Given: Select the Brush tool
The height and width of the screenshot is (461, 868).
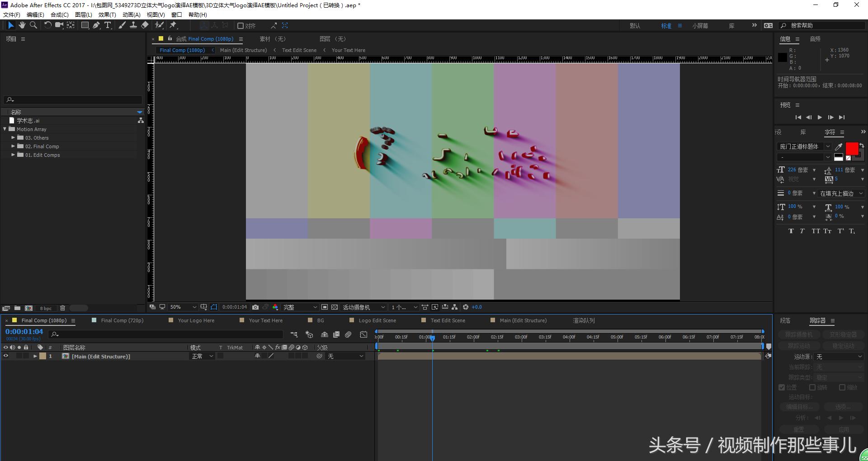Looking at the screenshot, I should coord(122,25).
